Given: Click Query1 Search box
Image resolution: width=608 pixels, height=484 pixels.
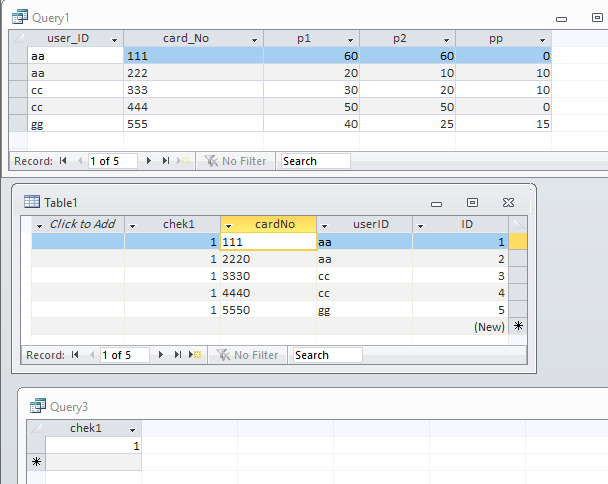Looking at the screenshot, I should click(315, 161).
